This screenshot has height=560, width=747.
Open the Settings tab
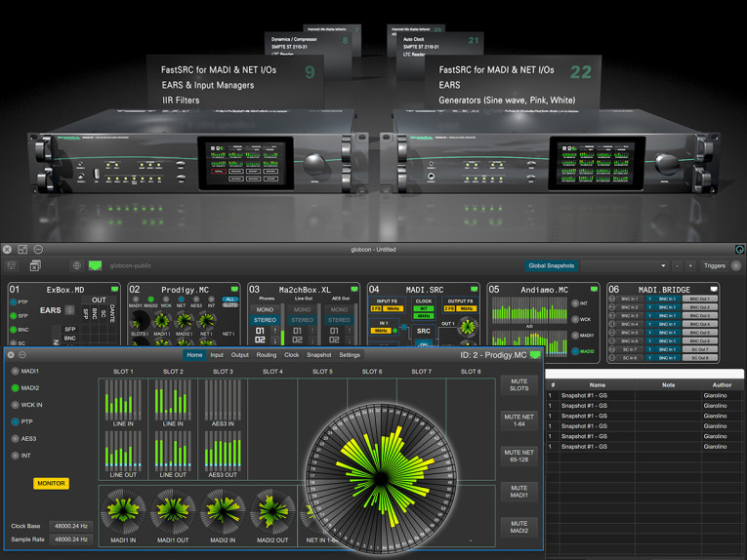click(350, 355)
